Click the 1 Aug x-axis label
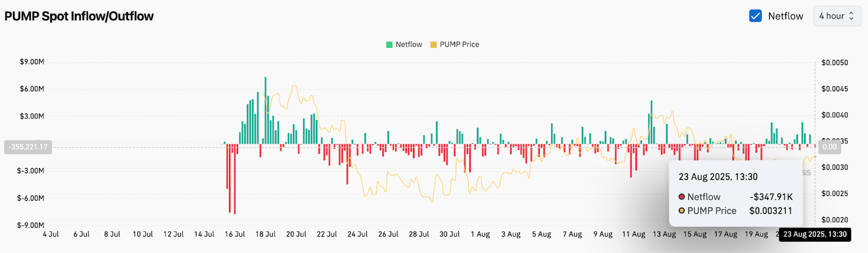868x253 pixels. 480,234
